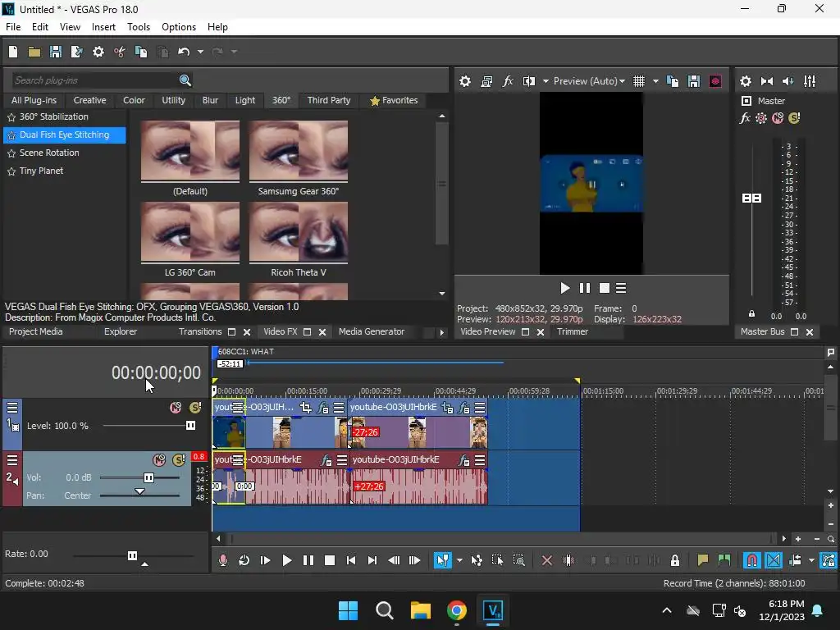Open Google Chrome from the taskbar
This screenshot has width=840, height=630.
tap(456, 610)
